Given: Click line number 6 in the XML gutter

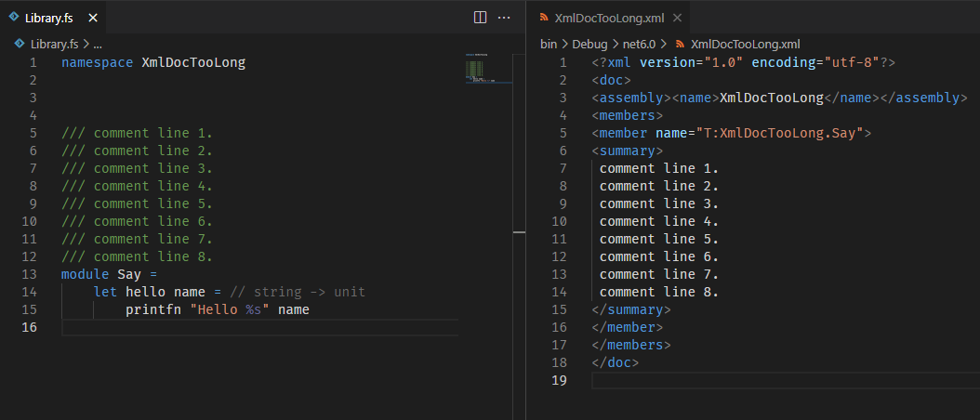Looking at the screenshot, I should (563, 151).
